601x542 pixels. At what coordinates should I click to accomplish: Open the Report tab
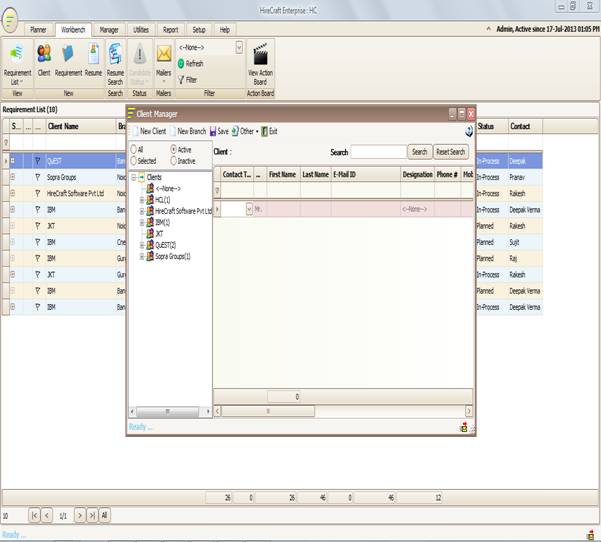[171, 30]
